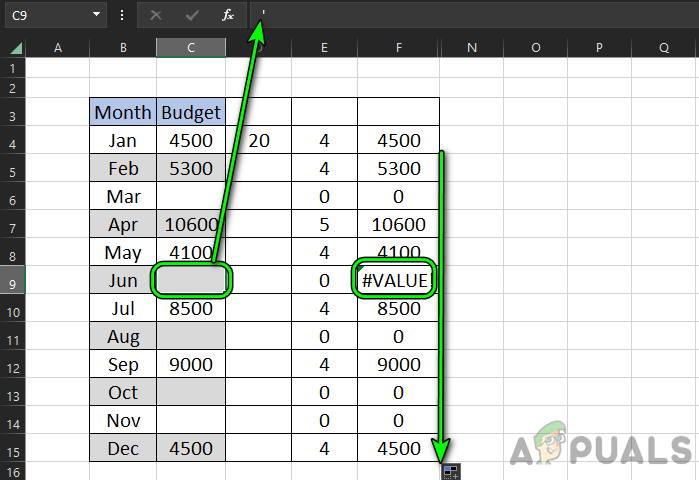Select the Aug cell
Viewport: 699px width, 480px height.
point(123,336)
